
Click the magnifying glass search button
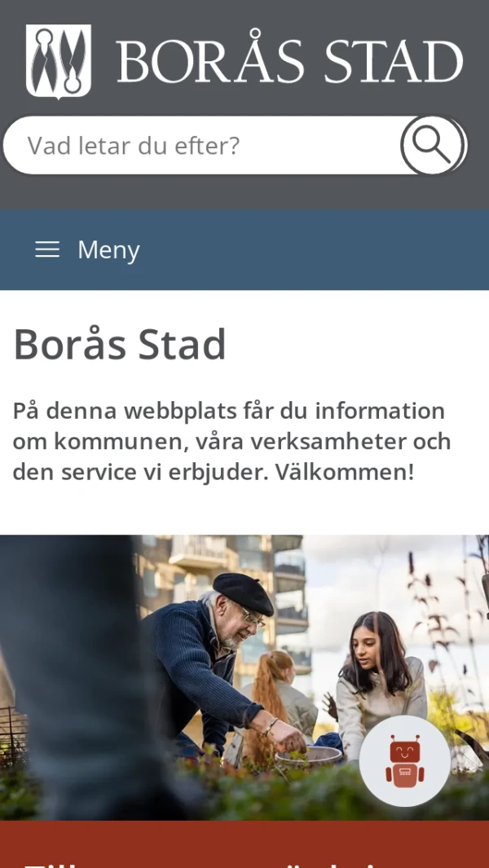tap(432, 145)
